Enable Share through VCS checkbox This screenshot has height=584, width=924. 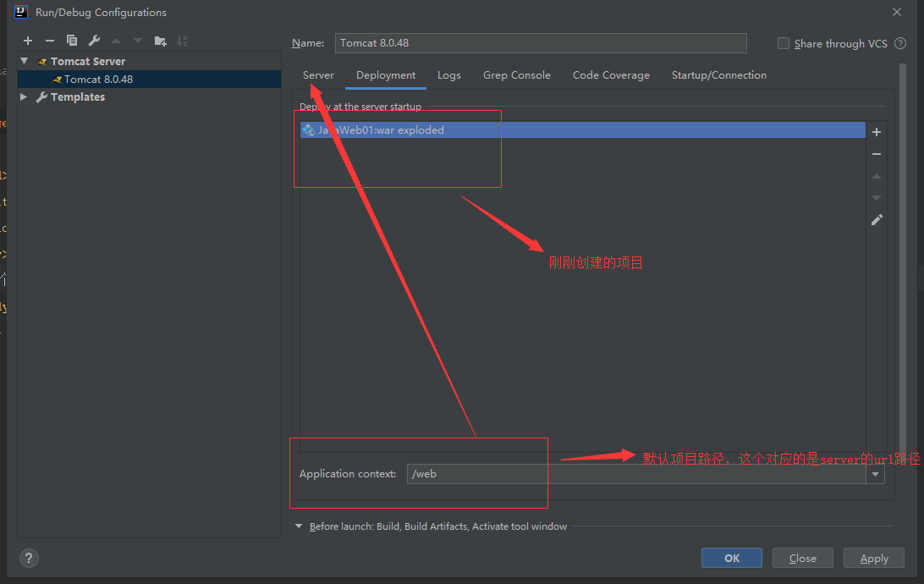click(x=784, y=43)
